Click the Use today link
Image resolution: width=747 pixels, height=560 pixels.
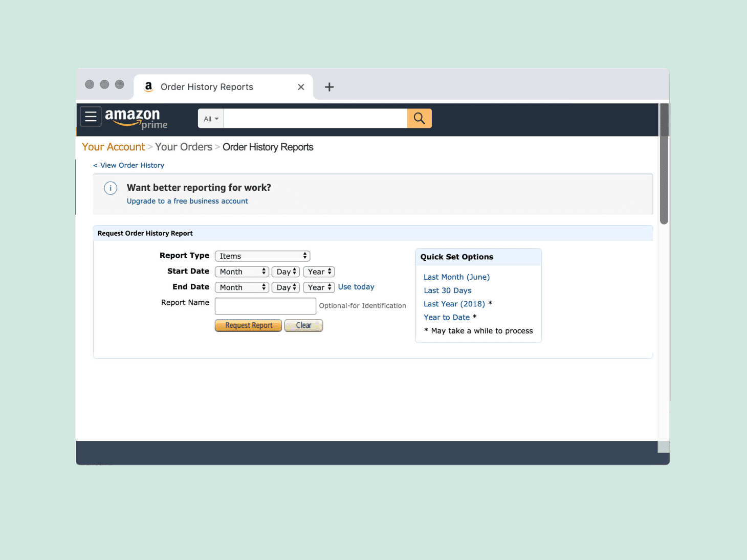tap(356, 287)
